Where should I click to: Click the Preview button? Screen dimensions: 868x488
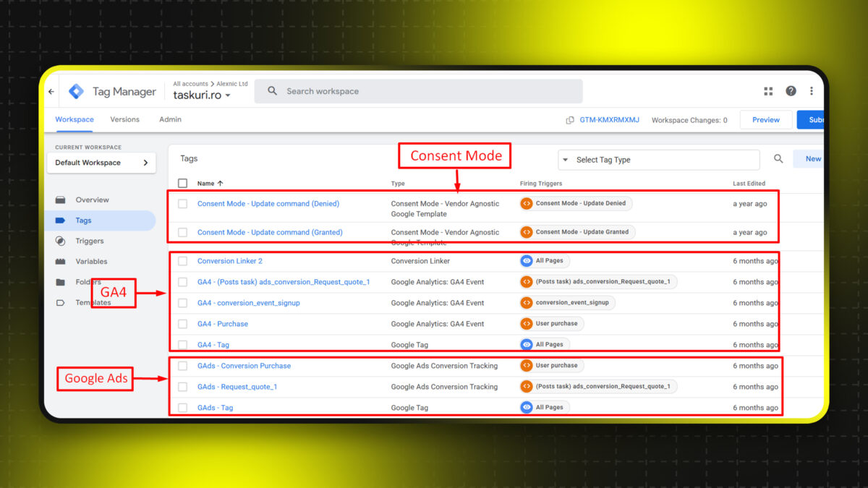[x=765, y=120]
